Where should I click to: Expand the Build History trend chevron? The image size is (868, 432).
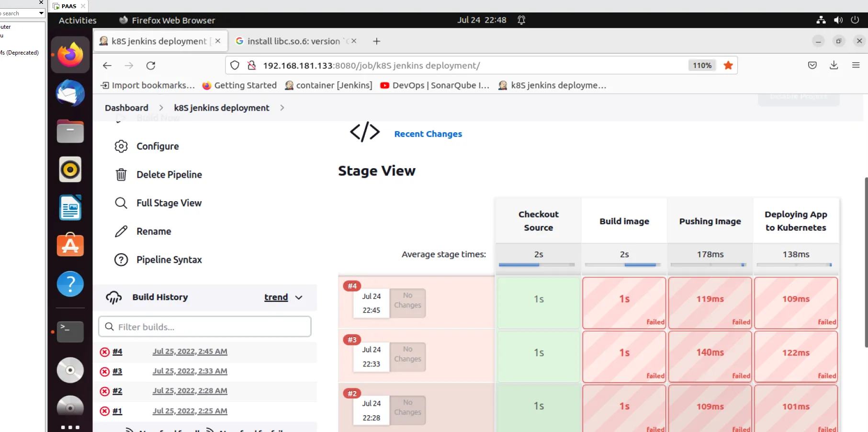tap(299, 297)
